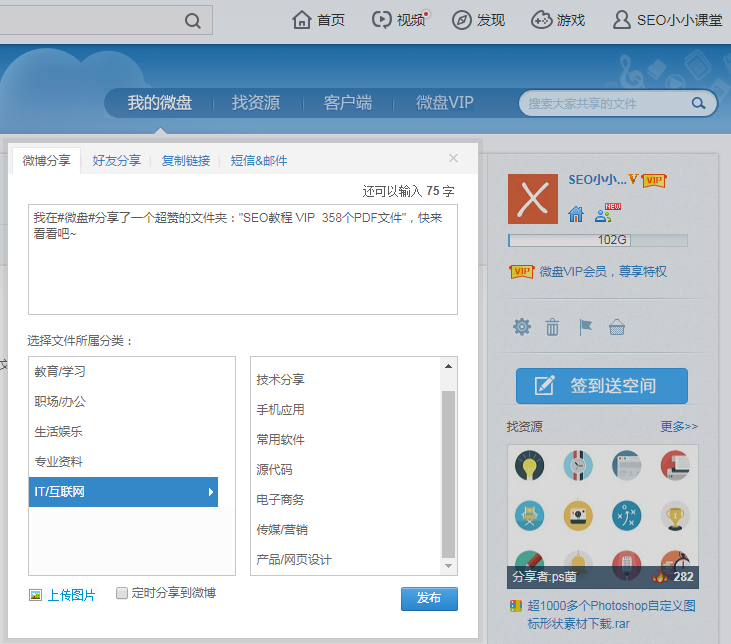This screenshot has width=731, height=644.
Task: Choose 传媒/营销 subcategory
Action: point(282,529)
